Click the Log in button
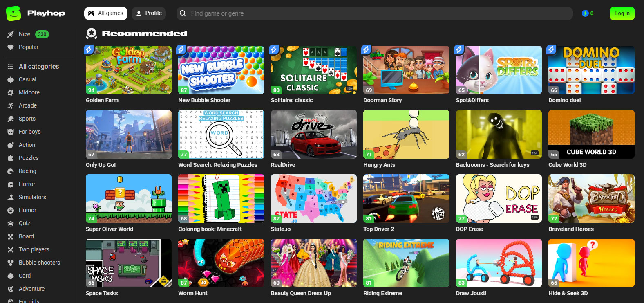 coord(622,13)
